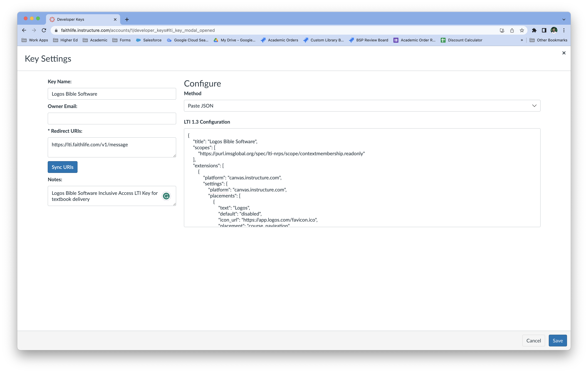This screenshot has width=588, height=373.
Task: Open the Discount Calculator bookmark
Action: tap(462, 40)
